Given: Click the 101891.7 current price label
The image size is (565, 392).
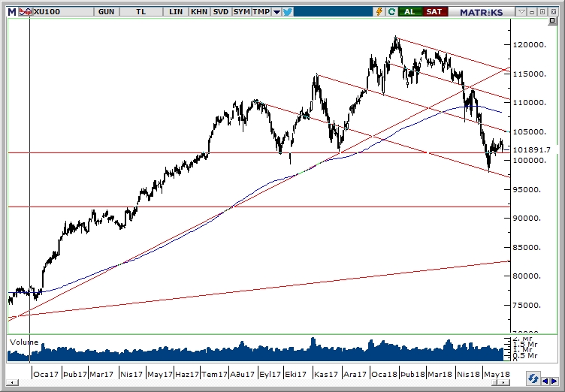Looking at the screenshot, I should (x=532, y=150).
